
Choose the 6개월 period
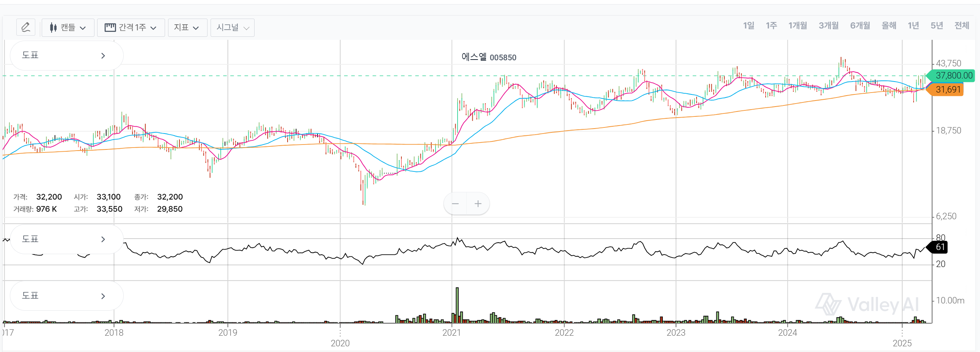point(860,25)
